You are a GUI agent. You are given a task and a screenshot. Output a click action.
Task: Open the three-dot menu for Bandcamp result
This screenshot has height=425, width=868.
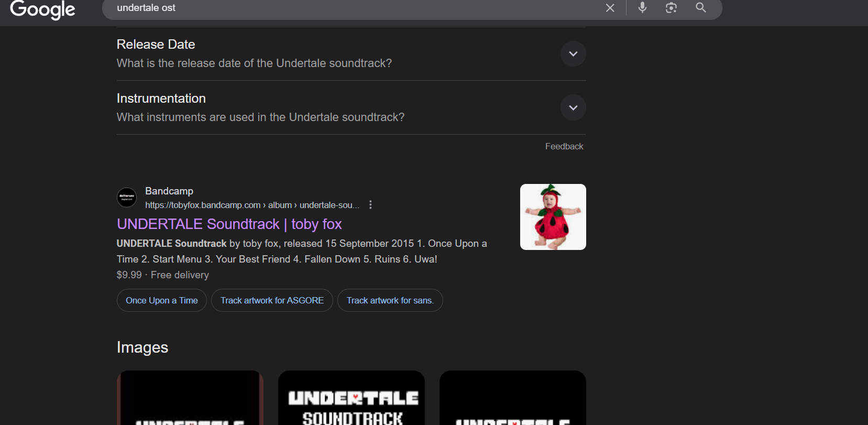(370, 205)
